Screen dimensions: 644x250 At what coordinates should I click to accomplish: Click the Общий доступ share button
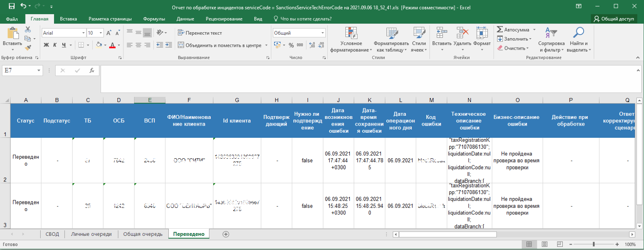(614, 19)
